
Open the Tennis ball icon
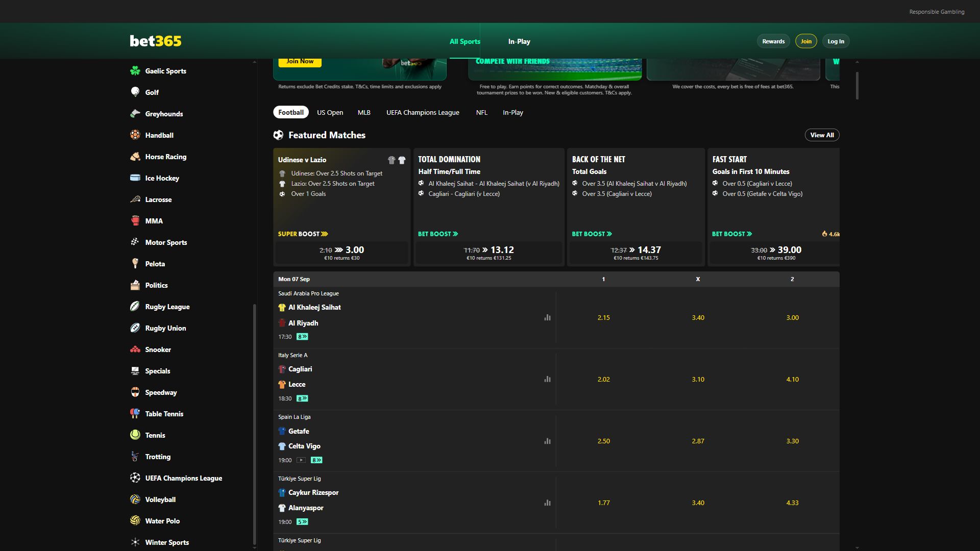(135, 435)
